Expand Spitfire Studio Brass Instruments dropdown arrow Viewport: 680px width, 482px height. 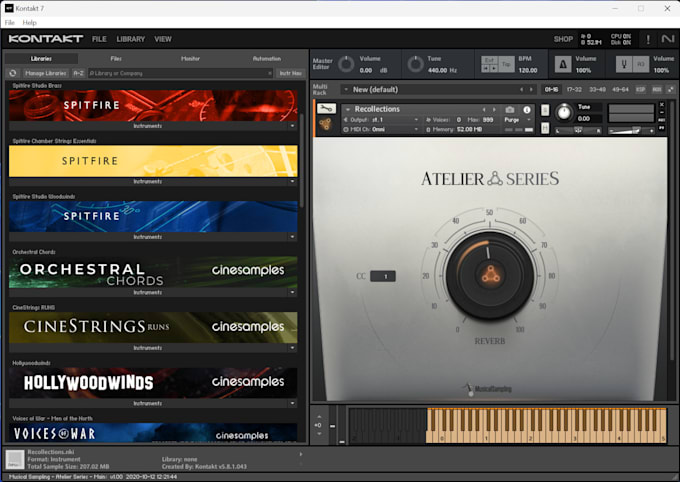click(x=292, y=126)
